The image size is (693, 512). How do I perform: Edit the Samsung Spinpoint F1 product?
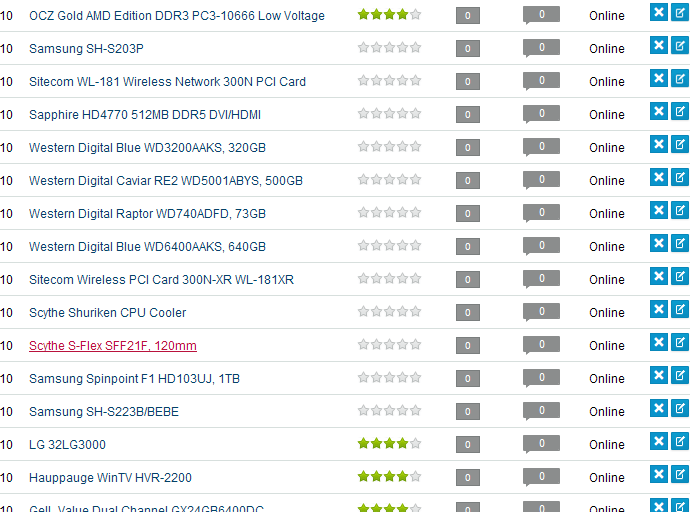(680, 375)
